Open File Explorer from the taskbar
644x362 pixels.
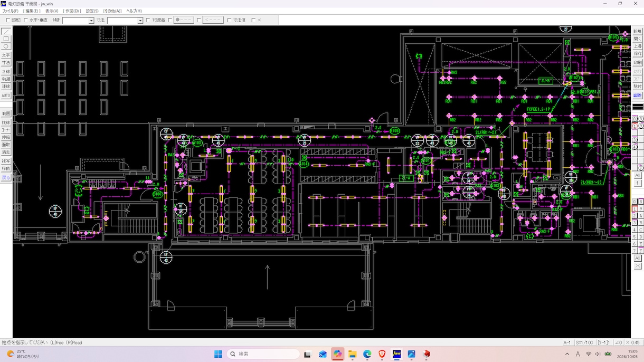[x=352, y=354]
